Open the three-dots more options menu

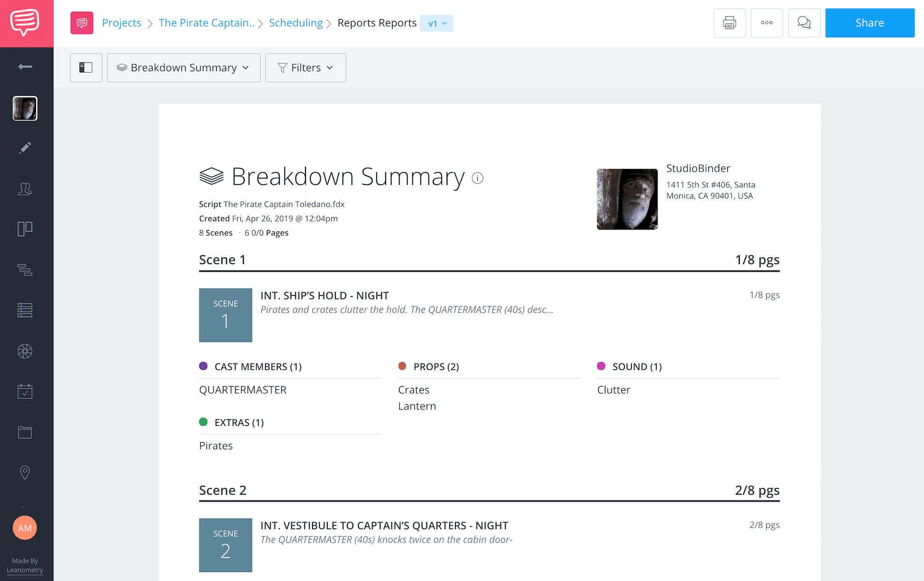click(x=767, y=23)
